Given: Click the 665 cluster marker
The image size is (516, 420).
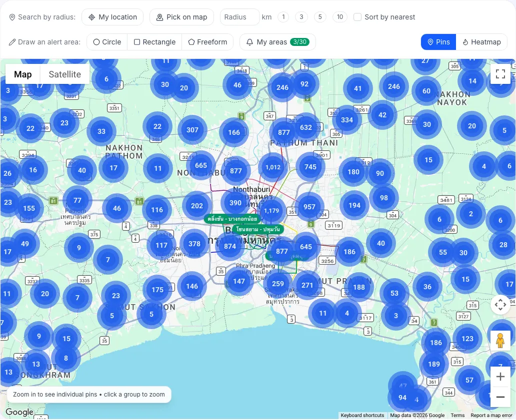Looking at the screenshot, I should pyautogui.click(x=200, y=165).
